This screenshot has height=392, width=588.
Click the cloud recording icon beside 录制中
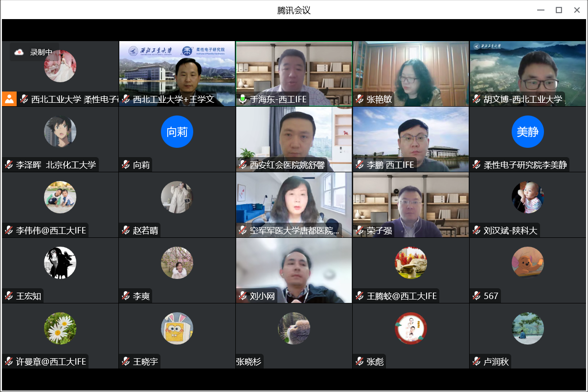[19, 52]
